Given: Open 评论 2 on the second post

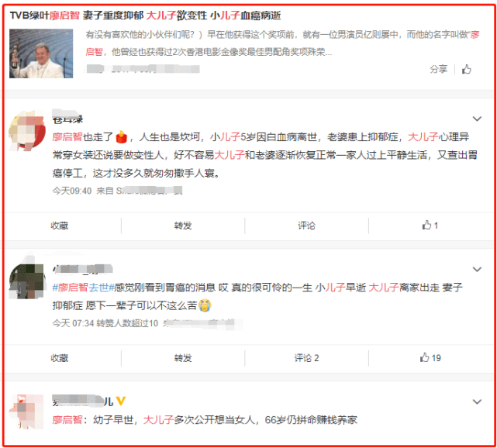Looking at the screenshot, I should click(x=306, y=358).
